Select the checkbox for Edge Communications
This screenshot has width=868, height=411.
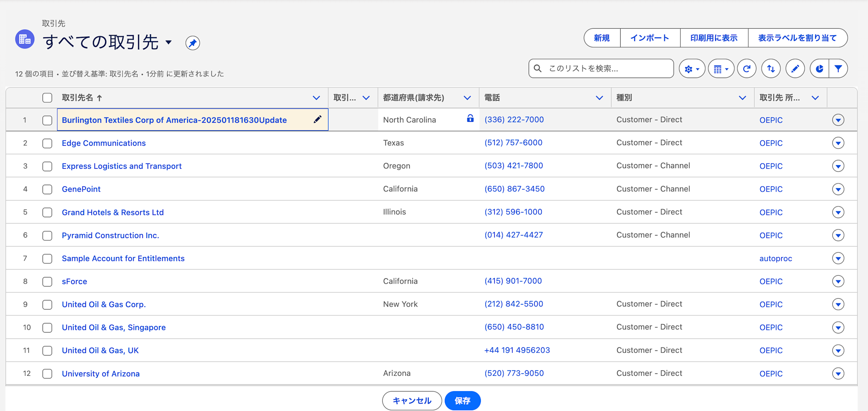pos(47,143)
